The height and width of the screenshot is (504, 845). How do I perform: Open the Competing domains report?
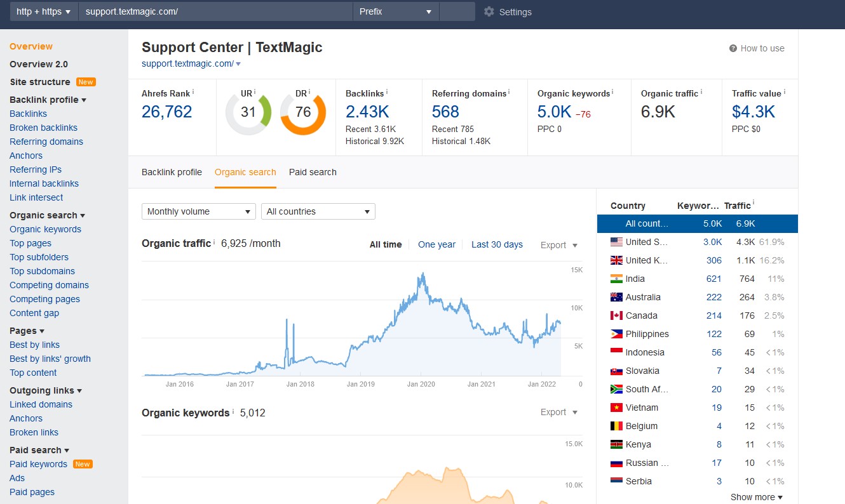pyautogui.click(x=49, y=285)
